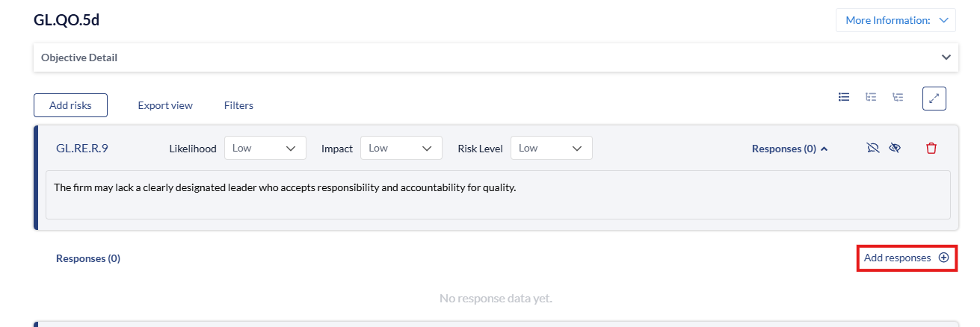Click the Add risks button
Viewport: 980px width, 327px height.
pos(70,105)
